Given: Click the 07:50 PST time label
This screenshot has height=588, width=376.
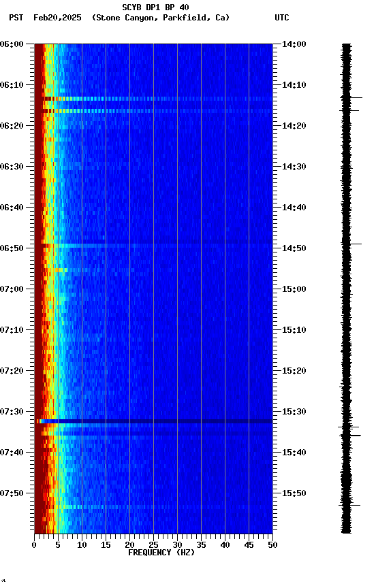Looking at the screenshot, I should pyautogui.click(x=12, y=493).
